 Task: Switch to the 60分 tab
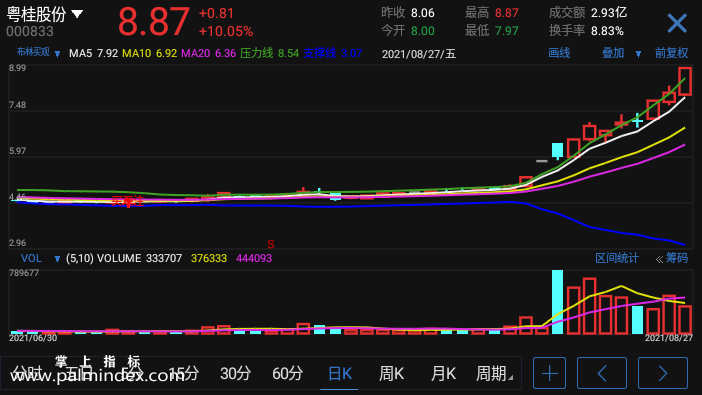coord(287,373)
